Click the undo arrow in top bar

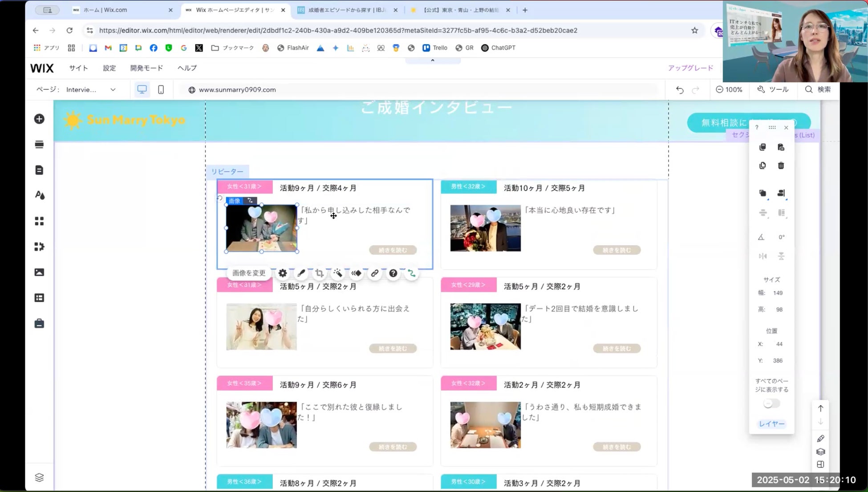679,90
